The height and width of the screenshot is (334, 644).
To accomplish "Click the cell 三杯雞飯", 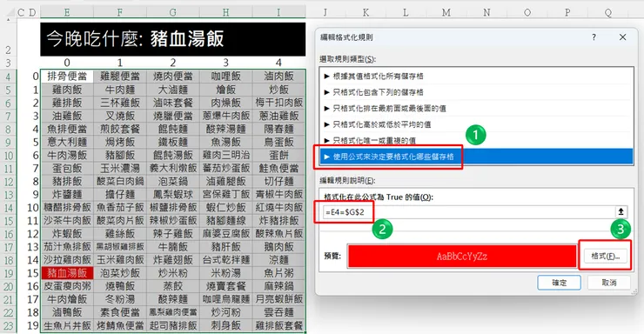I will [x=120, y=102].
